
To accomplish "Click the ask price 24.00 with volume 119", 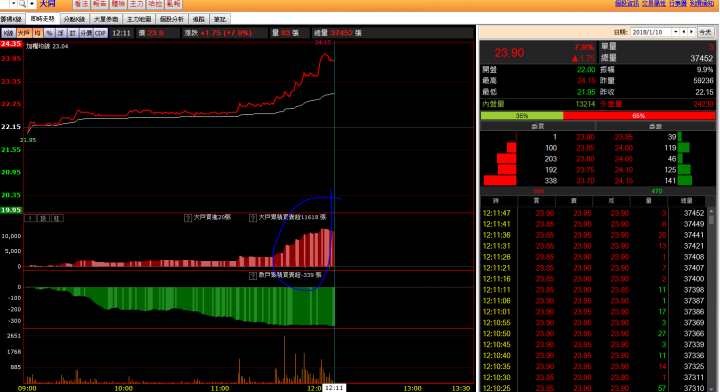I will pos(624,148).
